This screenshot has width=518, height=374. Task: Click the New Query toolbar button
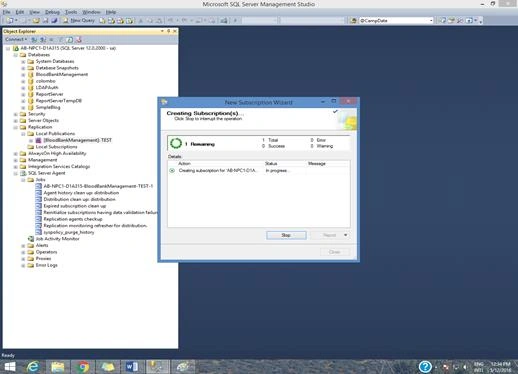pos(79,21)
